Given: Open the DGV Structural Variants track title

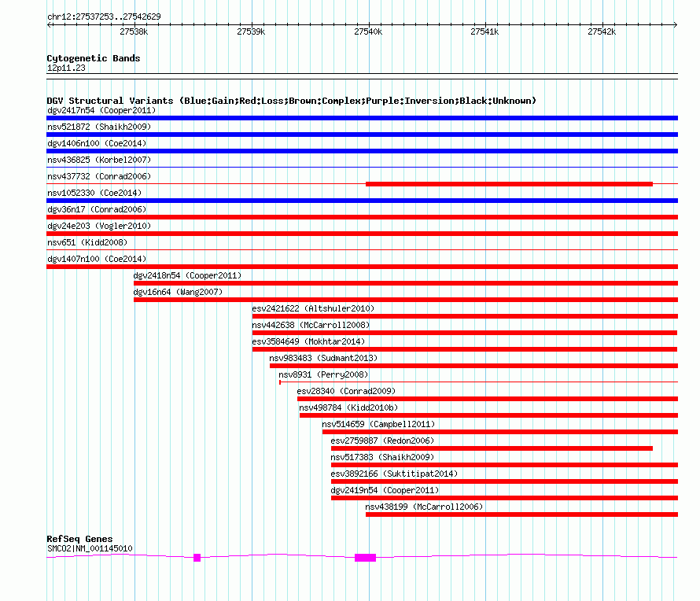Looking at the screenshot, I should pos(292,101).
